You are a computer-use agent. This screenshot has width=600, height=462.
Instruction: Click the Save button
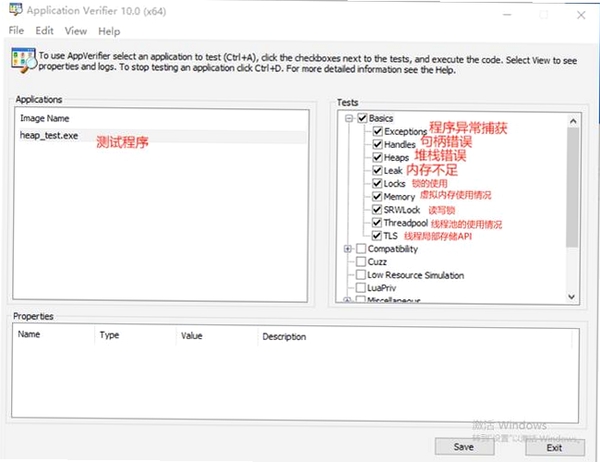[464, 447]
